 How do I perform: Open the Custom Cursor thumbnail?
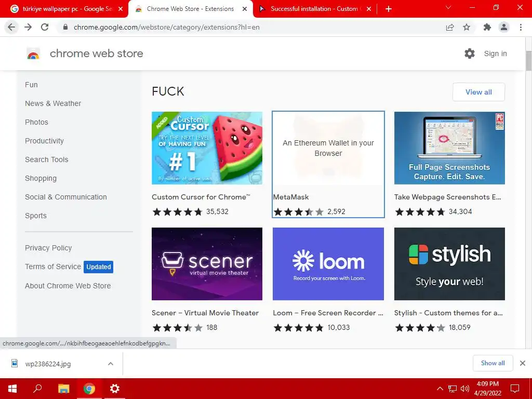207,148
